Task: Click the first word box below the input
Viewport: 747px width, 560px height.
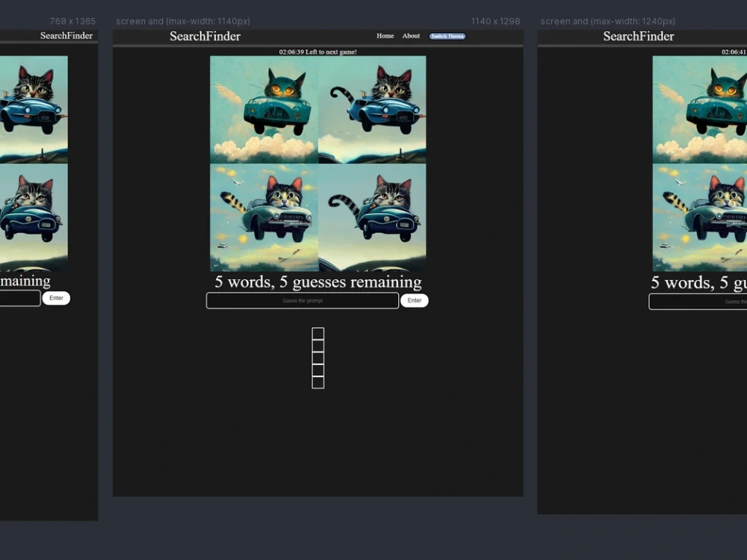Action: click(x=318, y=333)
